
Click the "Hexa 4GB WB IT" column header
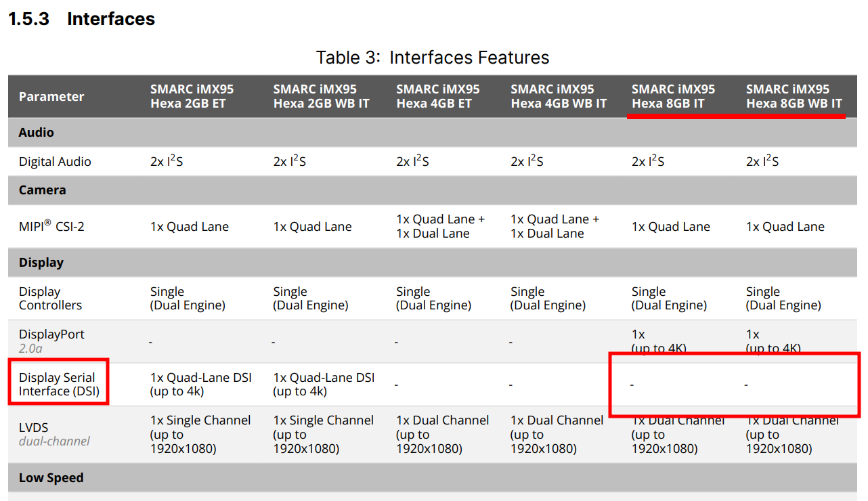(559, 96)
